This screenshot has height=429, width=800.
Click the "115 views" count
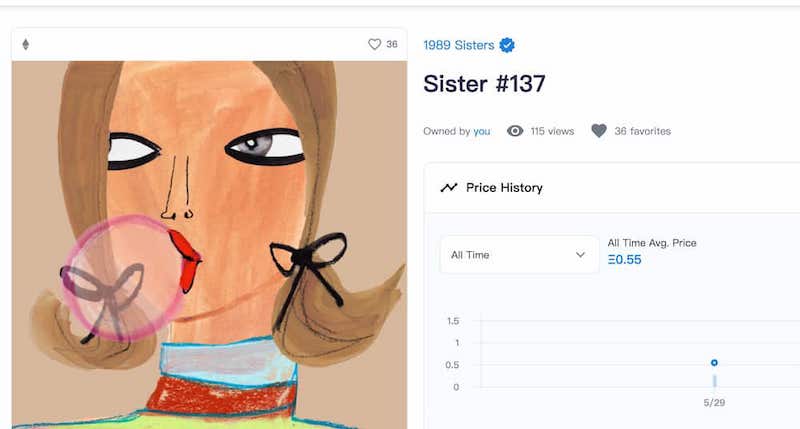pyautogui.click(x=552, y=131)
